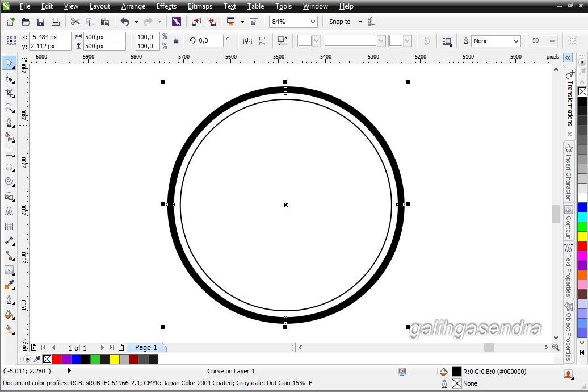
Task: Switch to the Page 1 tab
Action: point(146,348)
